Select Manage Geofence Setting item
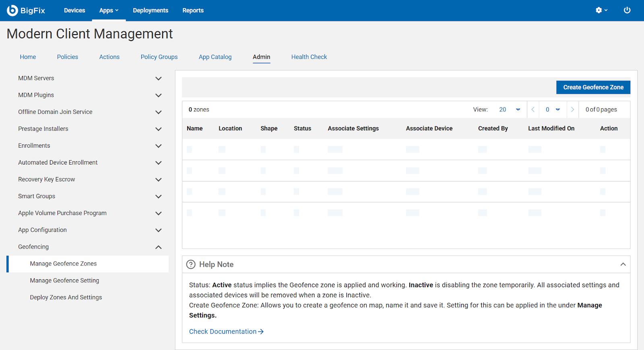 (64, 280)
